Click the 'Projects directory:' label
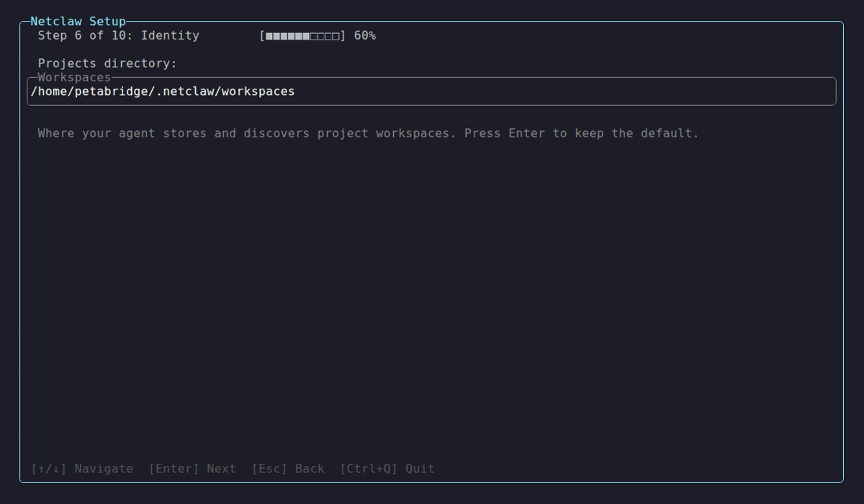Screen dimensions: 864x504 click(x=107, y=63)
